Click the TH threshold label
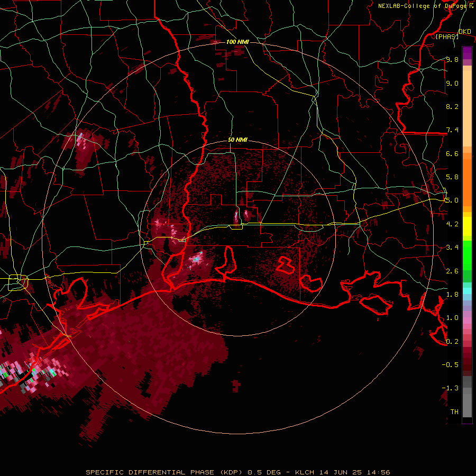The image size is (476, 476). 454,412
